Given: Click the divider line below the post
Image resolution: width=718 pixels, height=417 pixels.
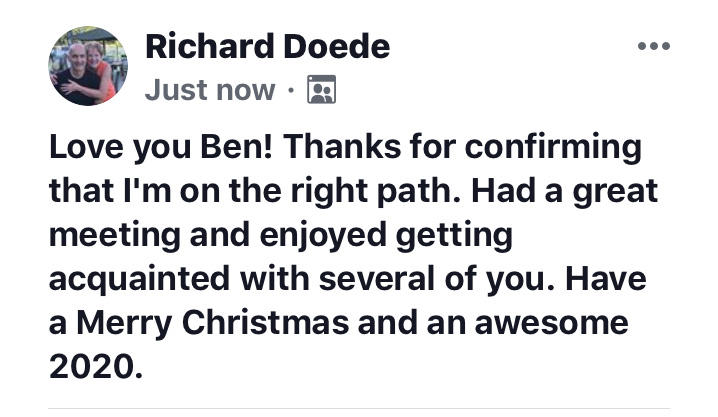Looking at the screenshot, I should [x=359, y=408].
